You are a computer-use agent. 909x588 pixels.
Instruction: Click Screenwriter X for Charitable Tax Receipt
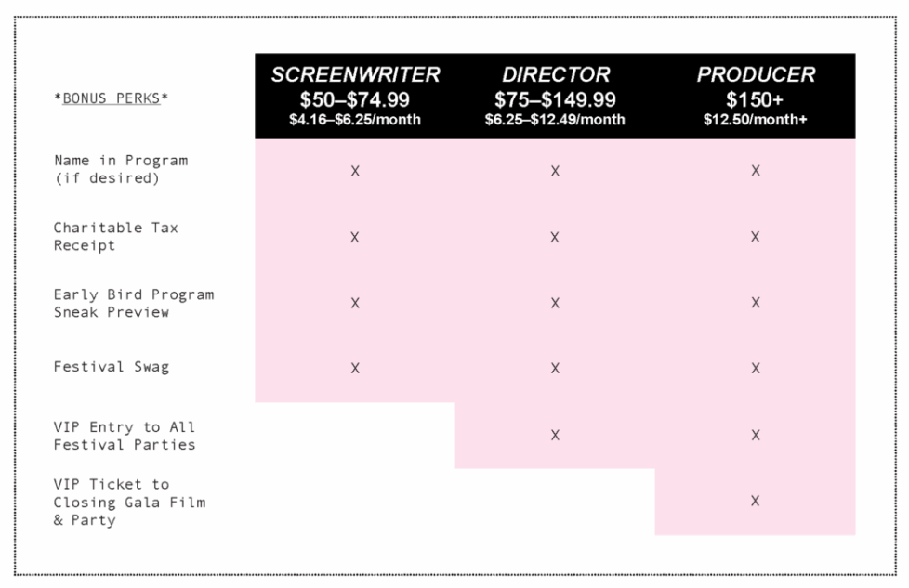coord(355,237)
